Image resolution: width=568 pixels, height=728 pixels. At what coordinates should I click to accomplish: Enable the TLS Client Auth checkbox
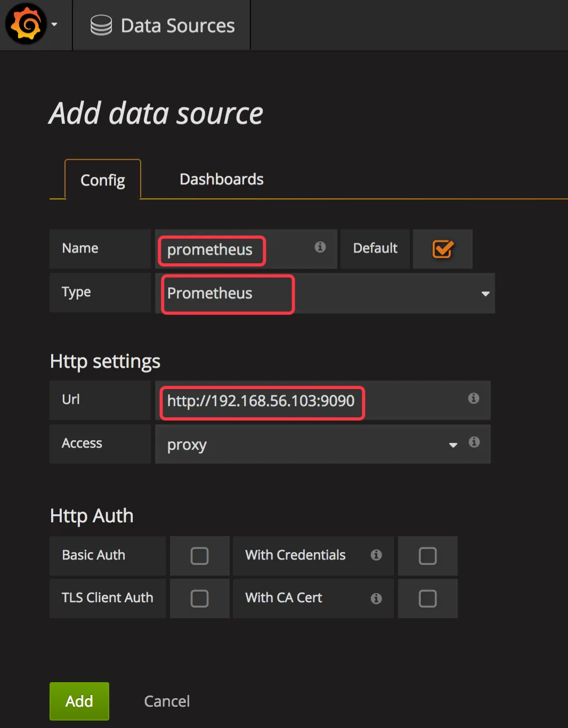click(x=199, y=598)
